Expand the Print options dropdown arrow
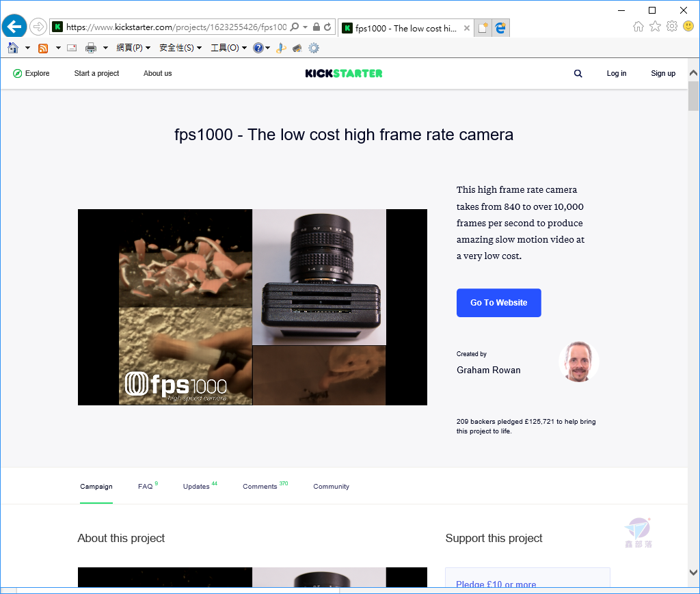The width and height of the screenshot is (700, 594). pos(105,48)
